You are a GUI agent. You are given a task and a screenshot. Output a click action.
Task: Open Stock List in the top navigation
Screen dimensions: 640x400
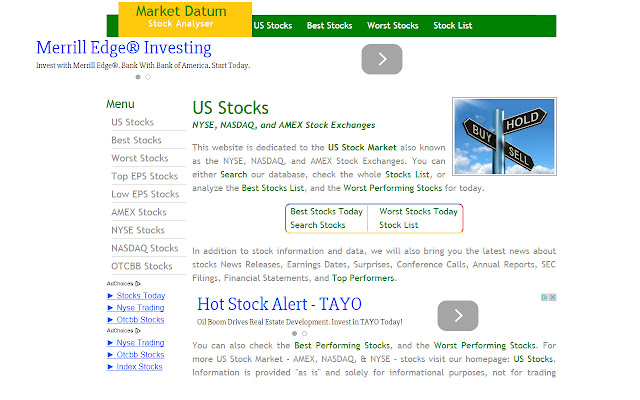point(453,26)
